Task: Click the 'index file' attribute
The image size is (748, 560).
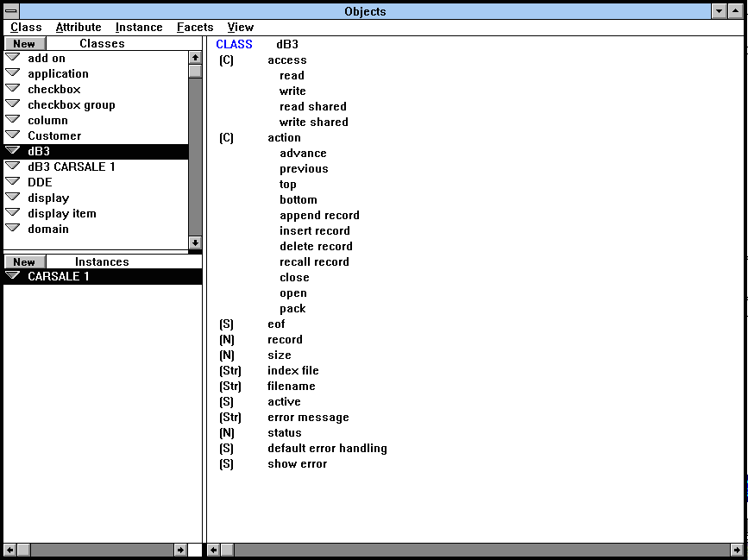Action: tap(293, 371)
